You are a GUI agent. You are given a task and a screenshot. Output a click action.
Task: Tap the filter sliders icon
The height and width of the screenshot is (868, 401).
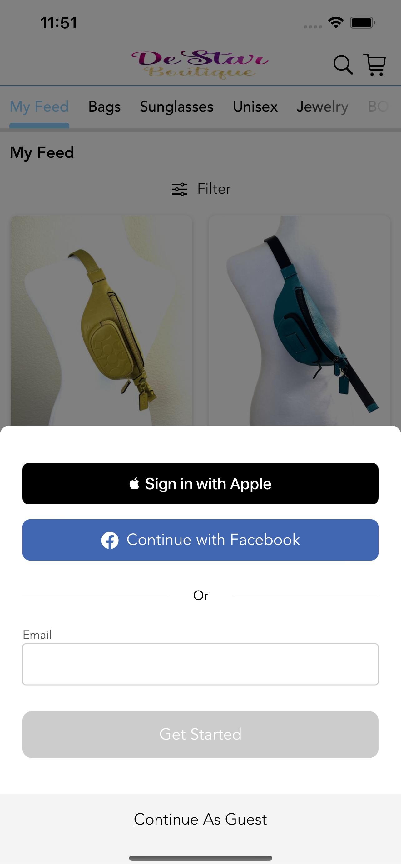click(x=180, y=189)
